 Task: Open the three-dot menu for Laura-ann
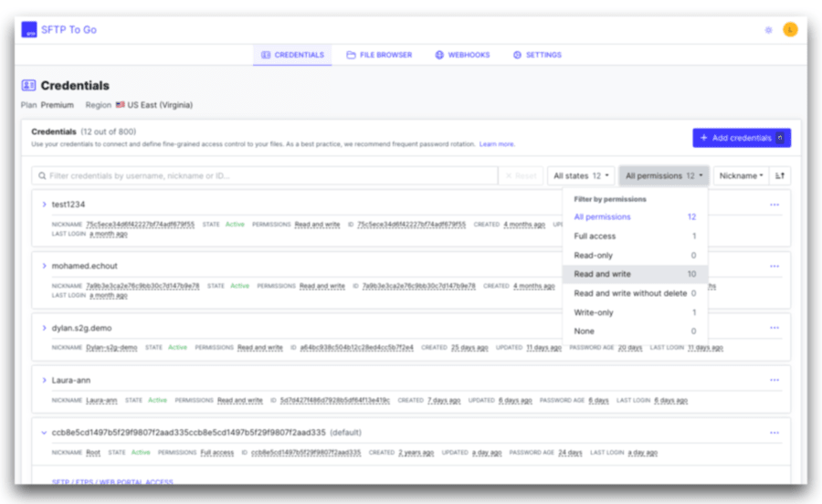(775, 380)
